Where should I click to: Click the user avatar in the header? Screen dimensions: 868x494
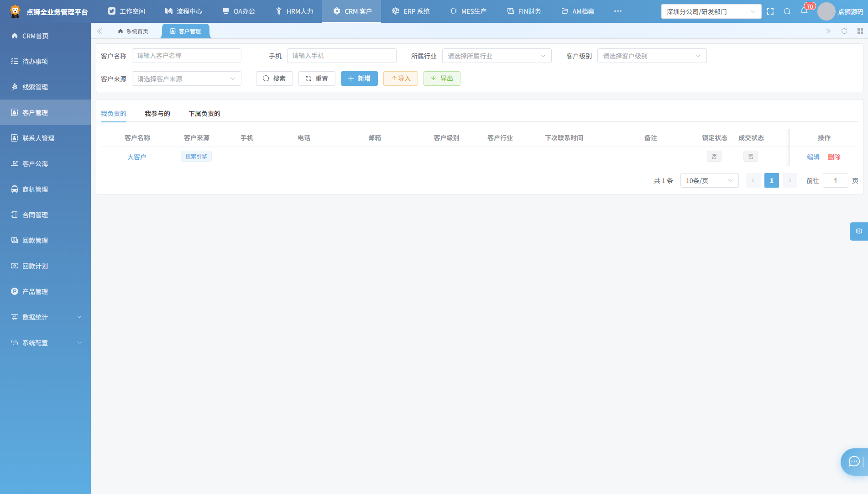[x=826, y=11]
